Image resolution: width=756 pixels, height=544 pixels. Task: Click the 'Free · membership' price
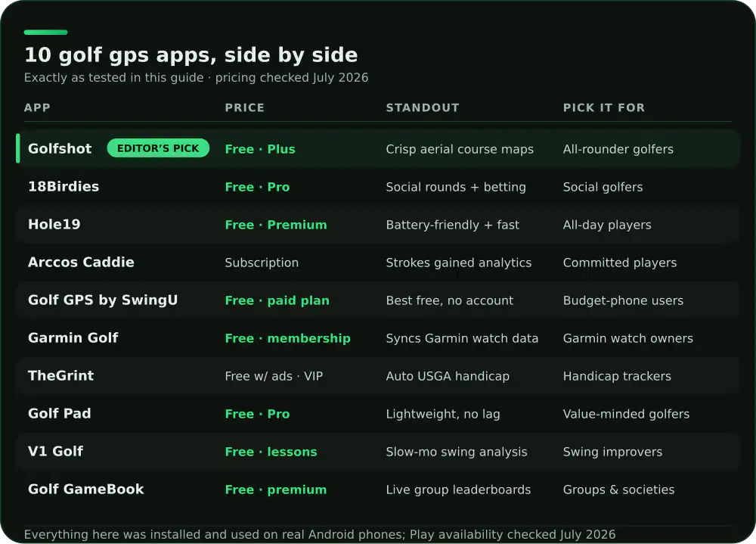288,338
